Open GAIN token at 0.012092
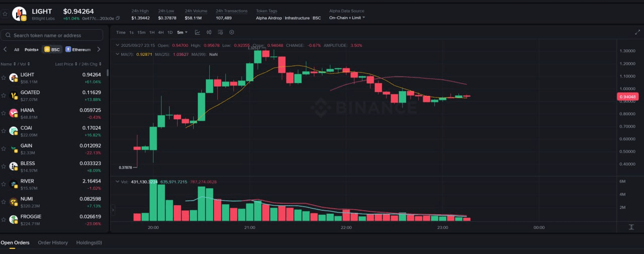This screenshot has height=254, width=644. (54, 148)
